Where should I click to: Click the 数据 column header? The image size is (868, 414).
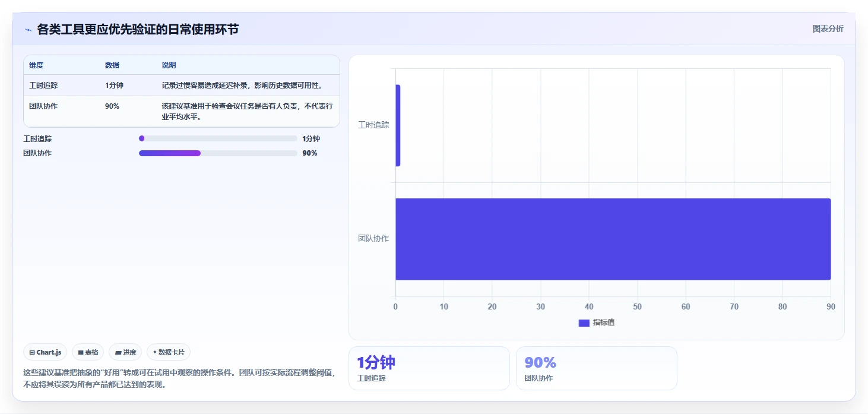tap(112, 65)
